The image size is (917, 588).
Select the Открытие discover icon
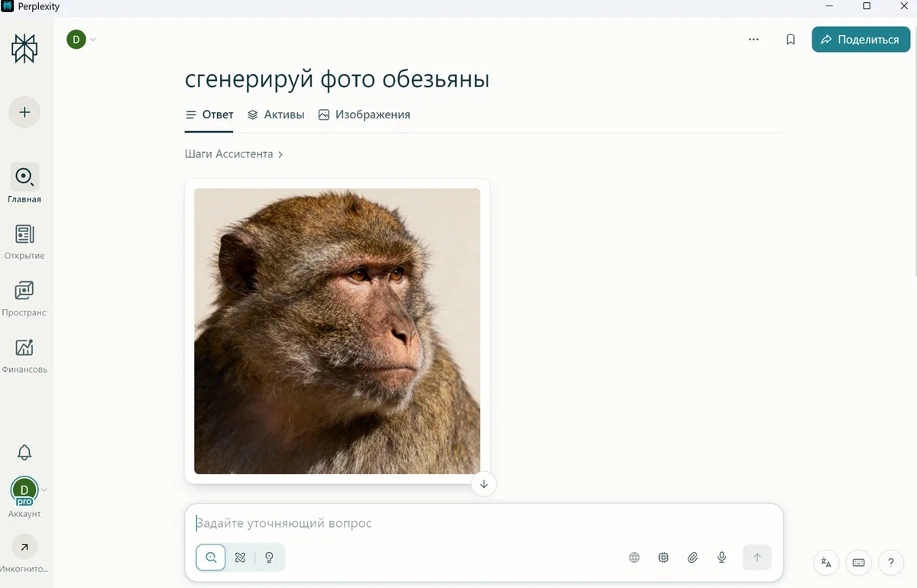click(24, 234)
